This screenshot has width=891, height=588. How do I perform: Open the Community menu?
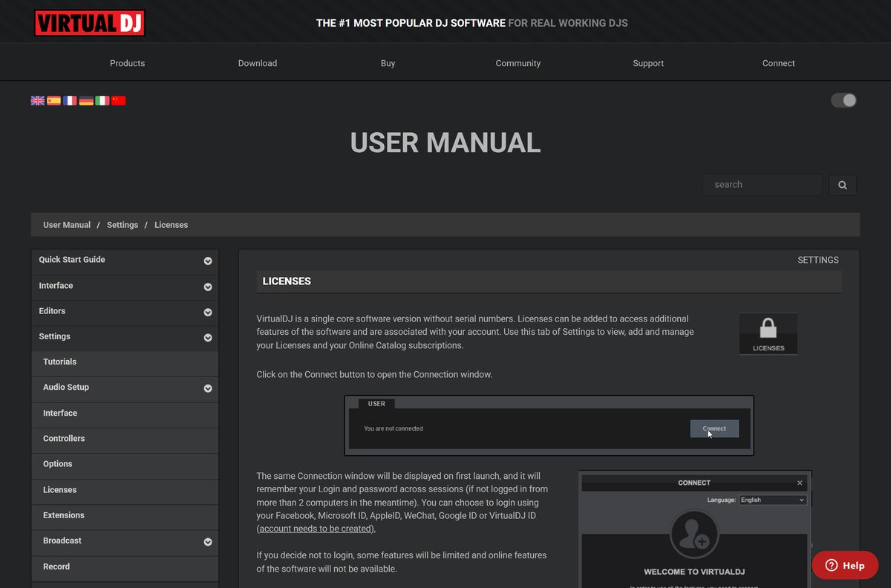[518, 63]
